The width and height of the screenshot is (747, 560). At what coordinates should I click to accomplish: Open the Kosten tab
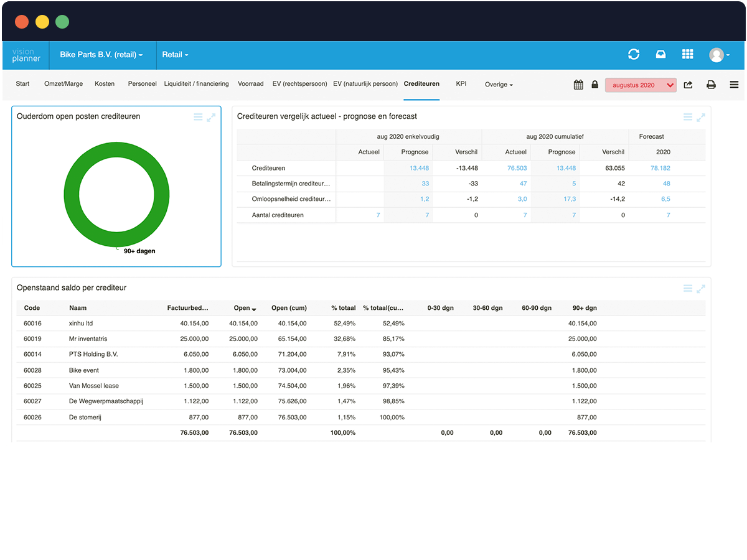(x=105, y=83)
